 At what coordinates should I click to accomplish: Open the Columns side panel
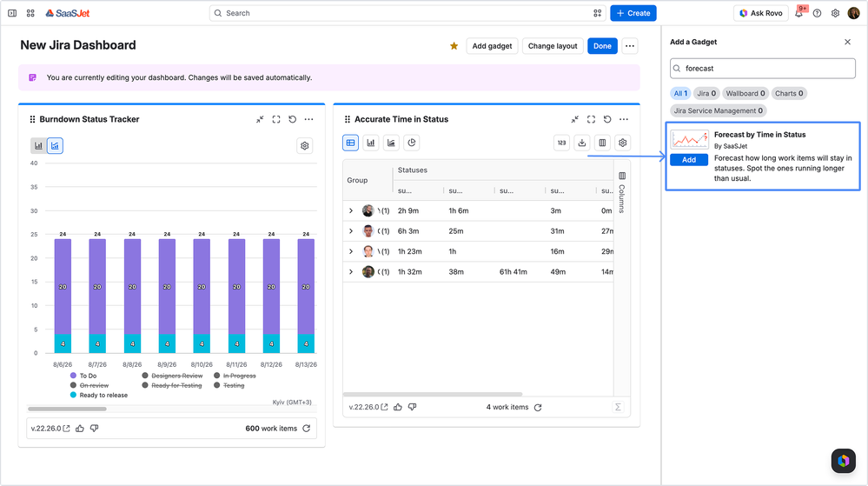[x=622, y=192]
